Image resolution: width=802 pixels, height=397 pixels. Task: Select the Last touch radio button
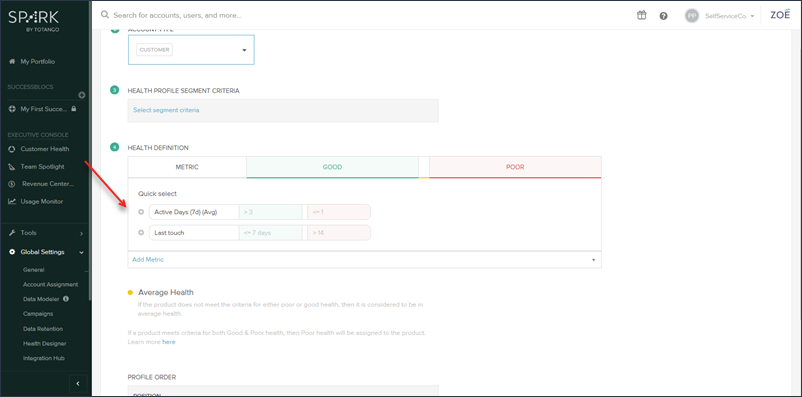[141, 232]
